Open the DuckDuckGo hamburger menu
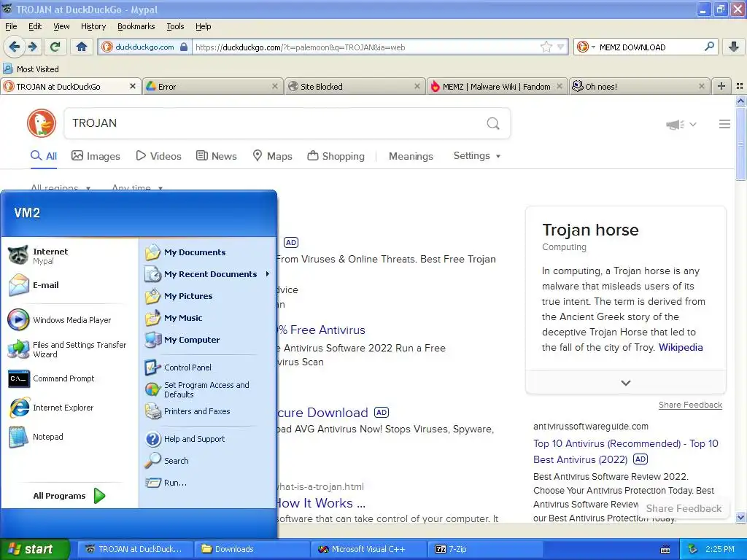 tap(724, 124)
